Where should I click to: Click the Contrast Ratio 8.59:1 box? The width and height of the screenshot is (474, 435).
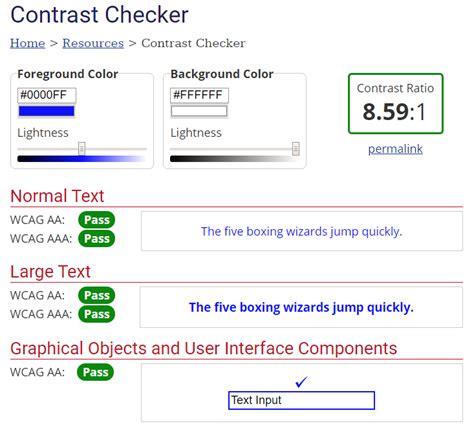pyautogui.click(x=396, y=104)
